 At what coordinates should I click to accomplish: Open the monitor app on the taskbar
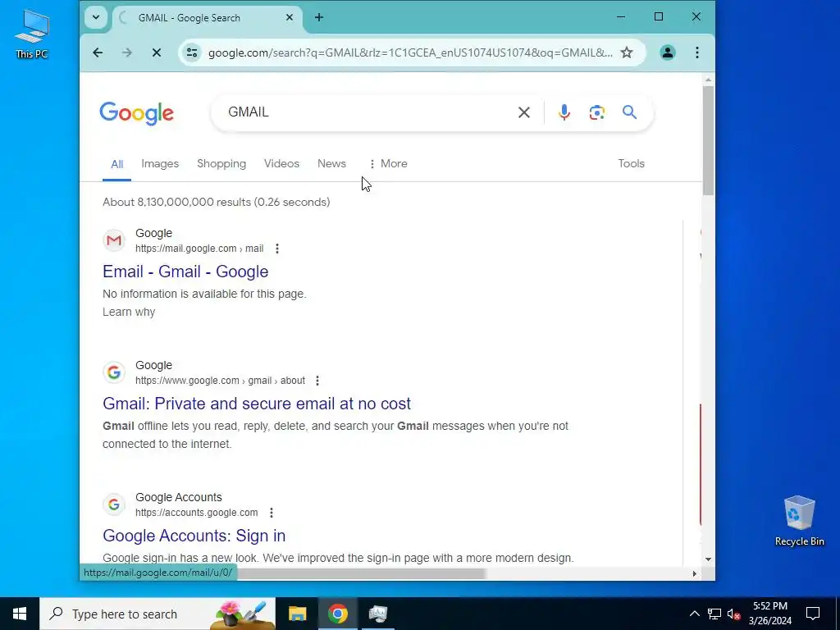pyautogui.click(x=378, y=614)
